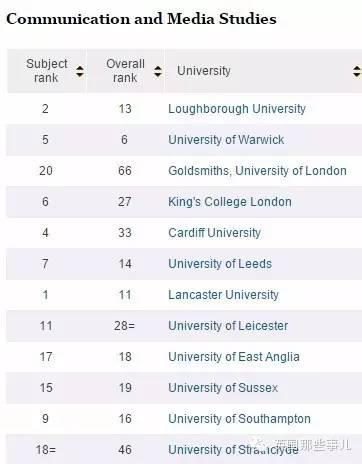Open University of Warwick link
This screenshot has height=464, width=362.
[x=226, y=140]
